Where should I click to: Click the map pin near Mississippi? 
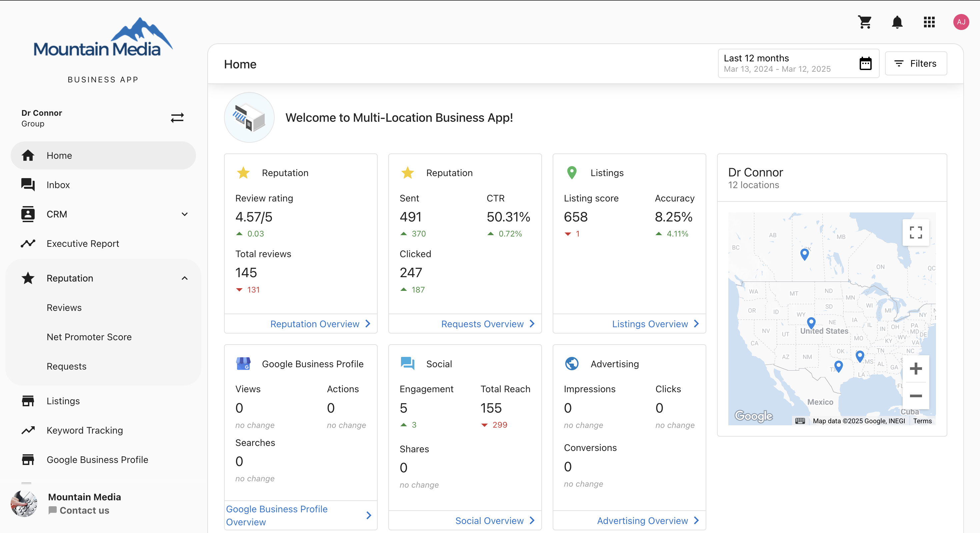860,356
